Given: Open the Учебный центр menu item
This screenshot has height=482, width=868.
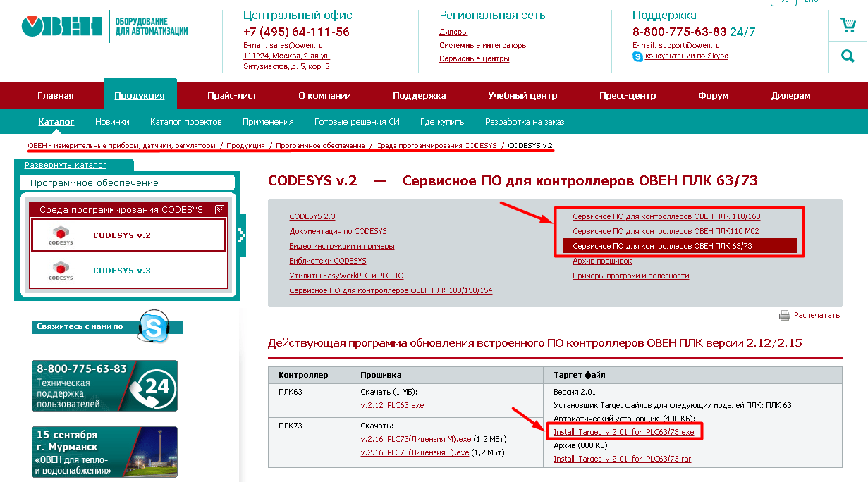Looking at the screenshot, I should click(x=522, y=96).
